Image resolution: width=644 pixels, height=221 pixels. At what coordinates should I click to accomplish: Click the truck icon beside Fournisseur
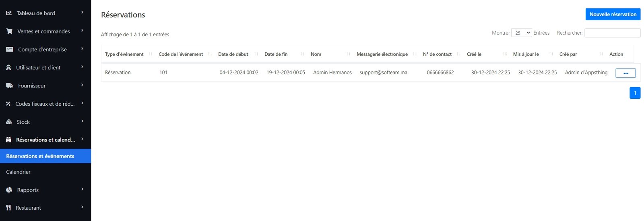pyautogui.click(x=10, y=86)
